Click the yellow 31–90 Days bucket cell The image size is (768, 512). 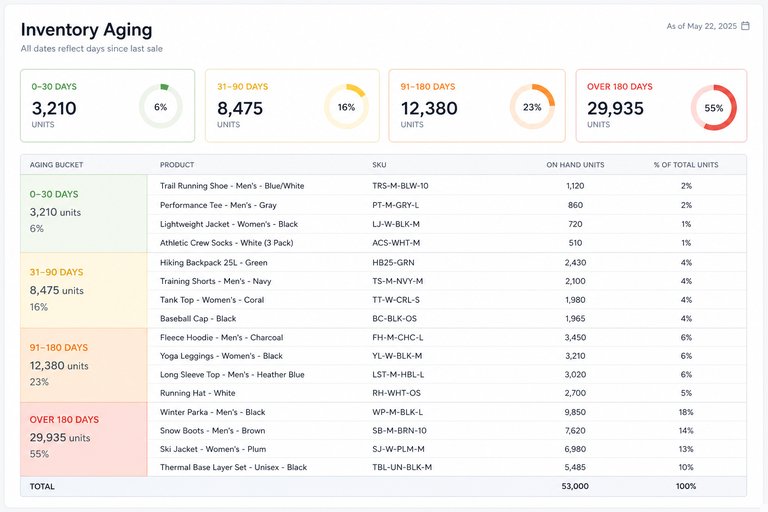(84, 290)
